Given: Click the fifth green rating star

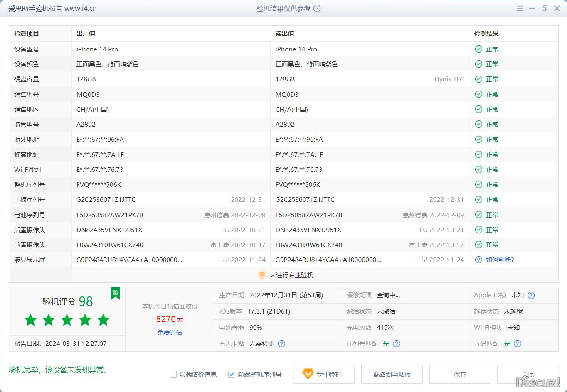Looking at the screenshot, I should coord(103,320).
